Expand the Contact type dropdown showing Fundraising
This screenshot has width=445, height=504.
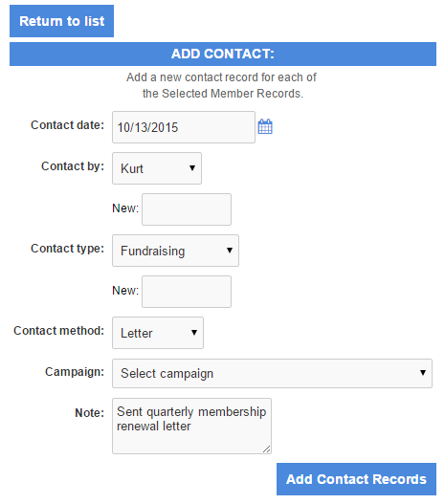175,251
